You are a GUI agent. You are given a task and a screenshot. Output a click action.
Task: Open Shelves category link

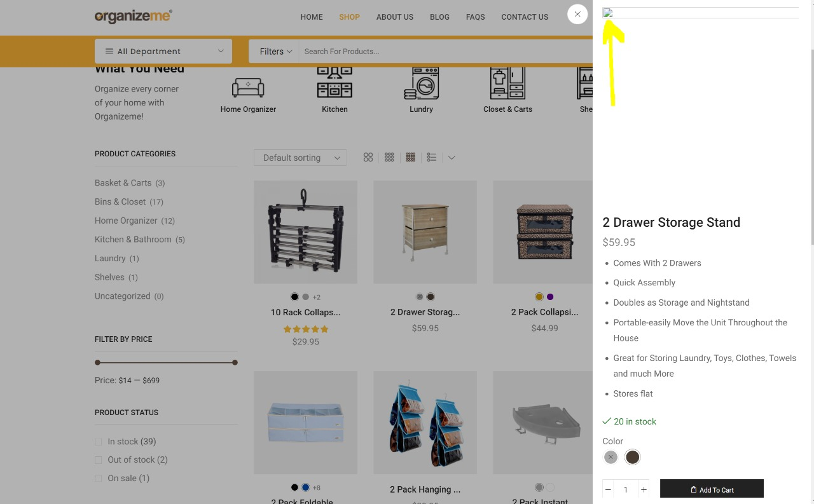pos(109,277)
